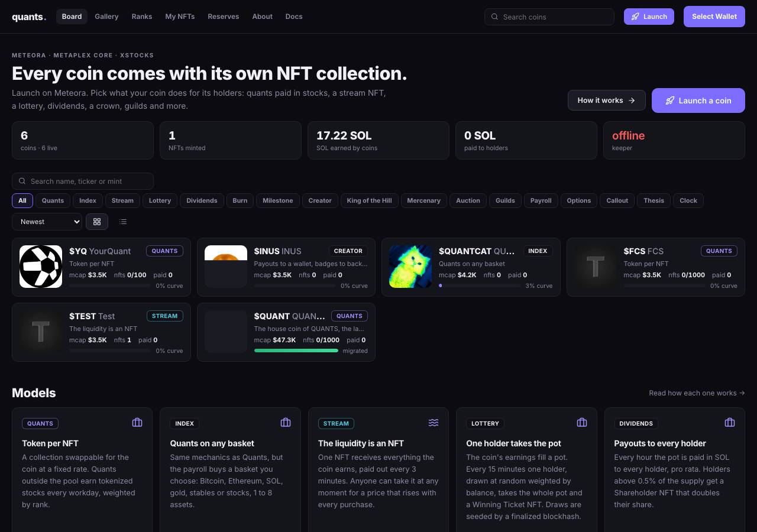Click briefcase icon on Lottery model card
757x532 pixels.
(582, 423)
